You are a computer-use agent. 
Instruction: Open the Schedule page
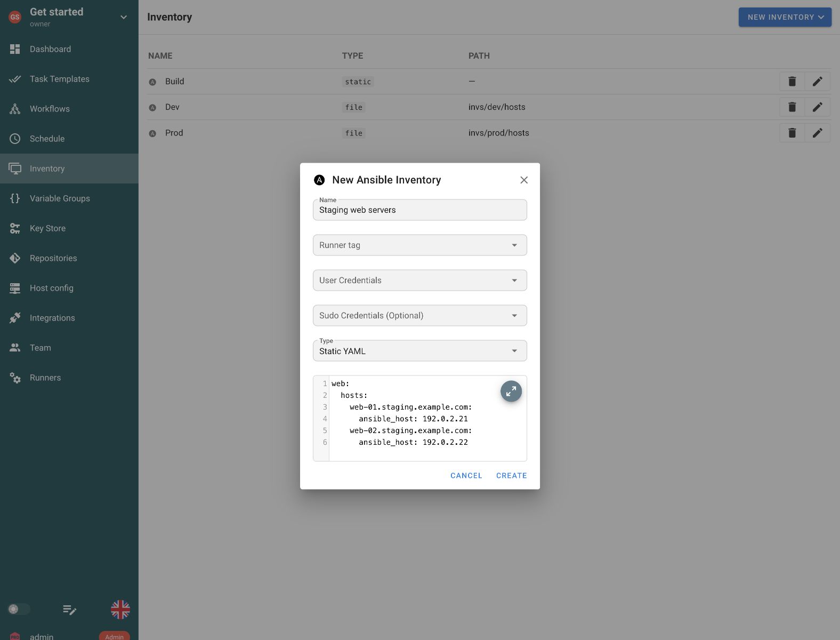click(x=69, y=139)
